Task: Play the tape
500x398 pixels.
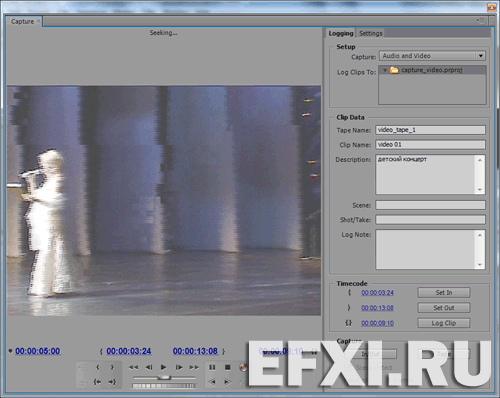Action: coord(163,367)
